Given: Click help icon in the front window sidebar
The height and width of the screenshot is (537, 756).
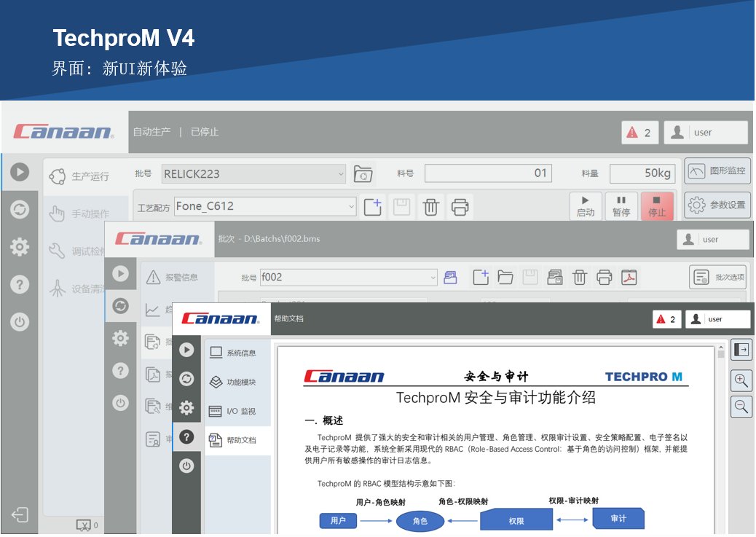Looking at the screenshot, I should pyautogui.click(x=186, y=436).
